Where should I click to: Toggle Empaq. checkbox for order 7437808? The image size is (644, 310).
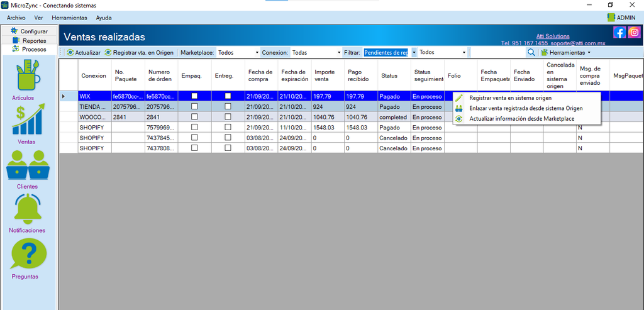click(194, 148)
